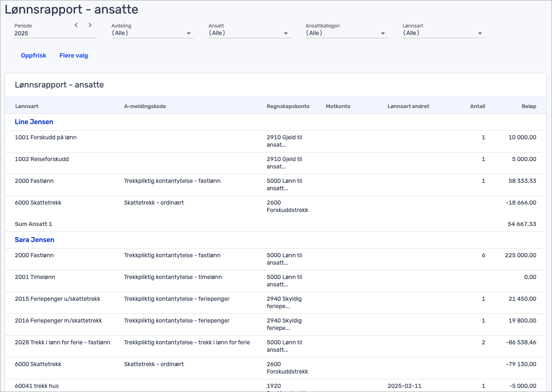Click the Flere valg button
The width and height of the screenshot is (552, 392).
pos(74,55)
